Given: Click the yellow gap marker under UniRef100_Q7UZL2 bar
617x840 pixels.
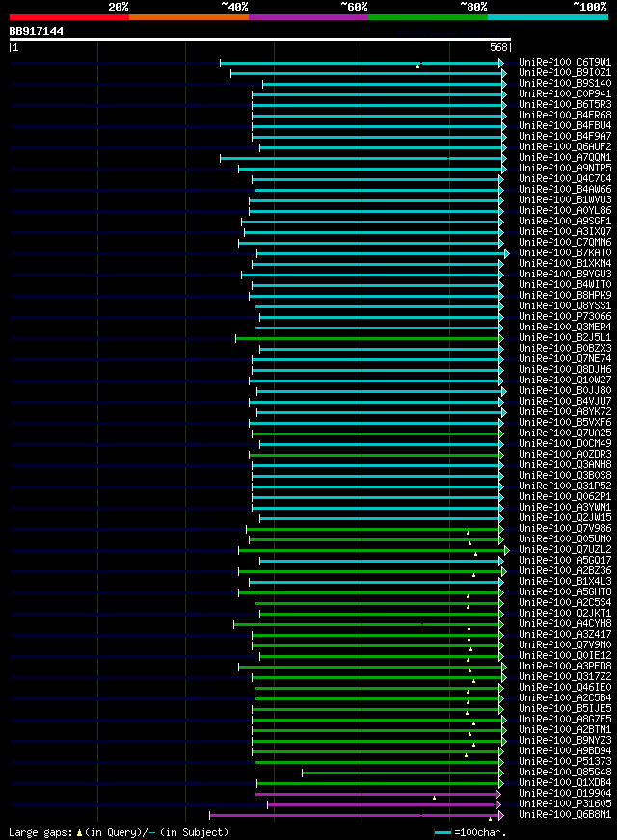Looking at the screenshot, I should pyautogui.click(x=476, y=555).
